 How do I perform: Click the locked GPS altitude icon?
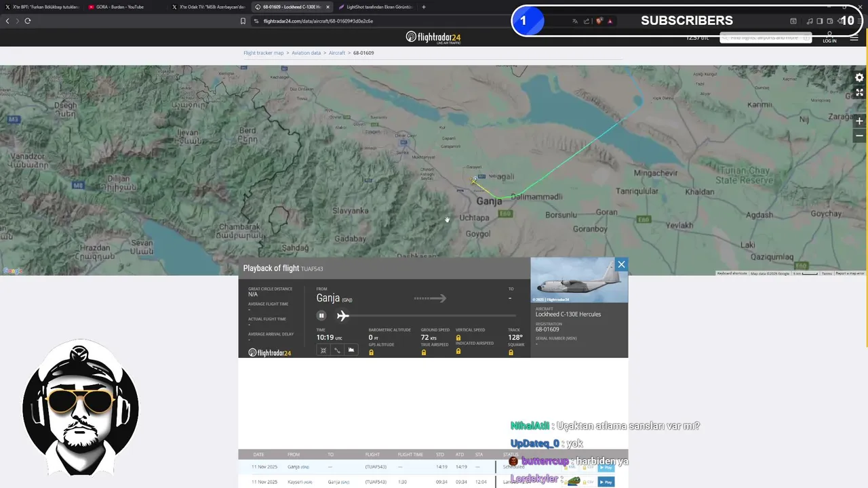point(371,352)
